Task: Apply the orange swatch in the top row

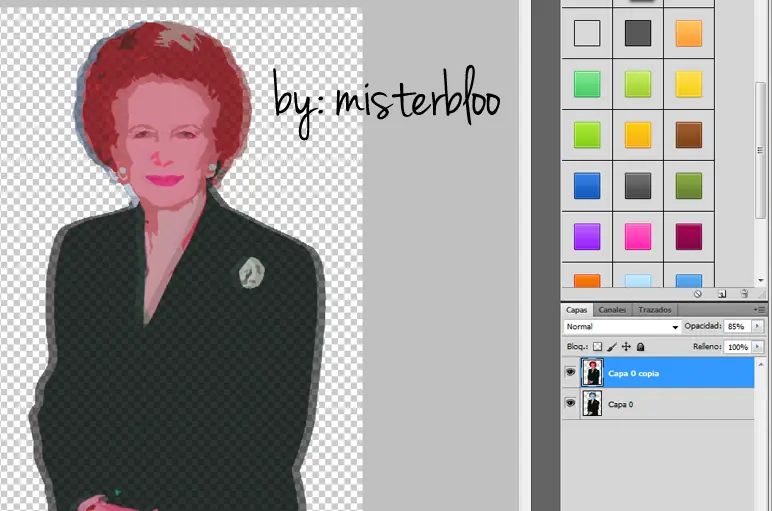Action: (689, 33)
